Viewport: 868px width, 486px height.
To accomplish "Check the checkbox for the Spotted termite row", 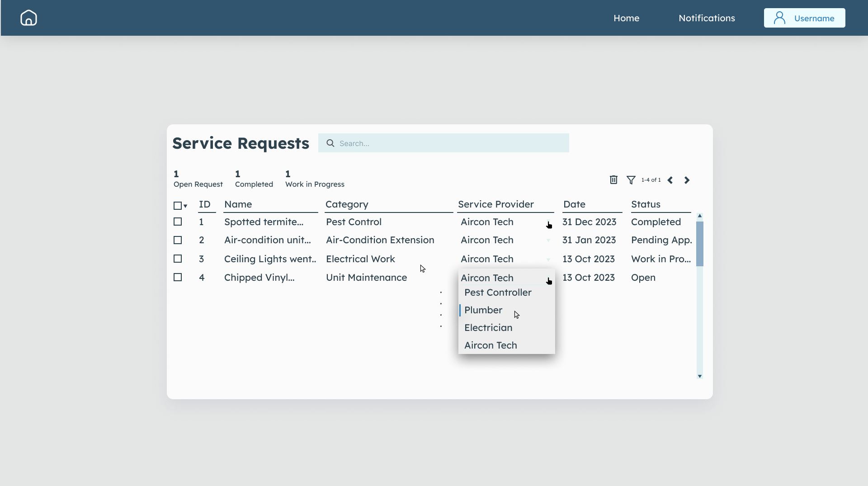I will (x=177, y=222).
